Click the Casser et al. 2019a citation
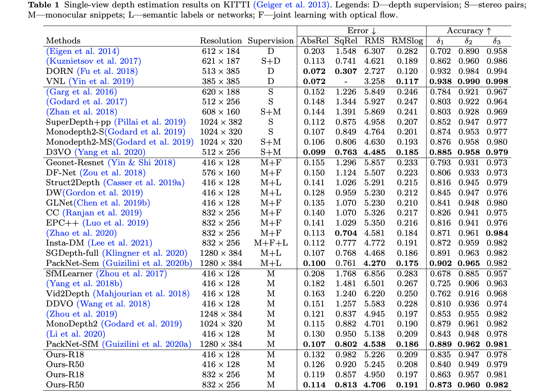The width and height of the screenshot is (552, 392). click(x=144, y=183)
